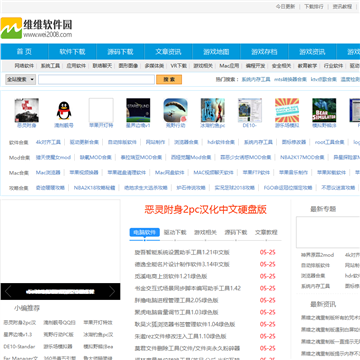
Task: Switch to the 文章教程 tab
Action: (x=266, y=232)
